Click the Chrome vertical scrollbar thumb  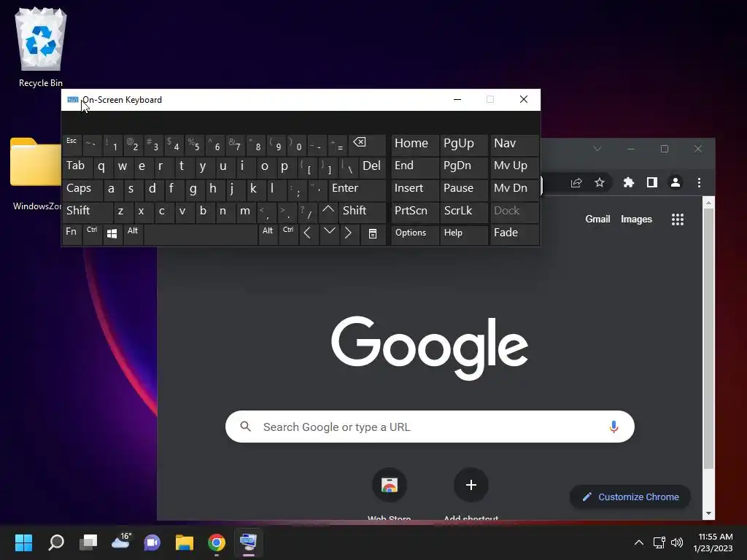click(x=708, y=339)
